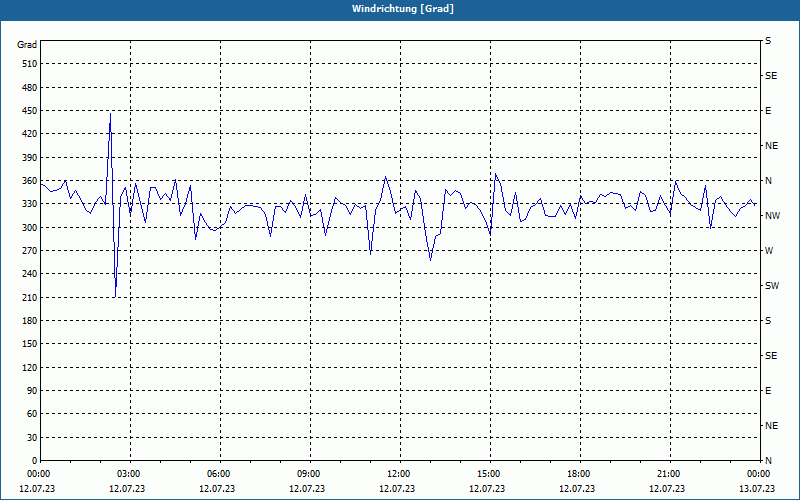
Task: Select the "450" left-axis tick label
Action: point(30,111)
